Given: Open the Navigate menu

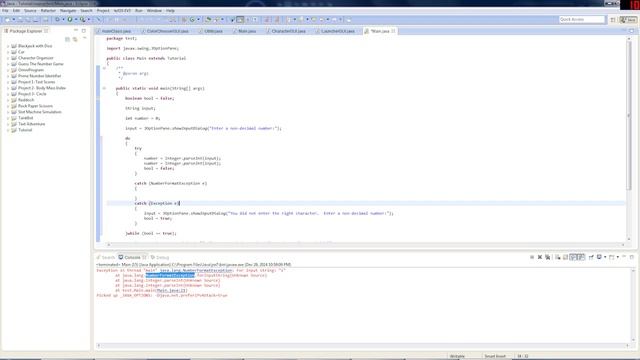Looking at the screenshot, I should pyautogui.click(x=68, y=11).
